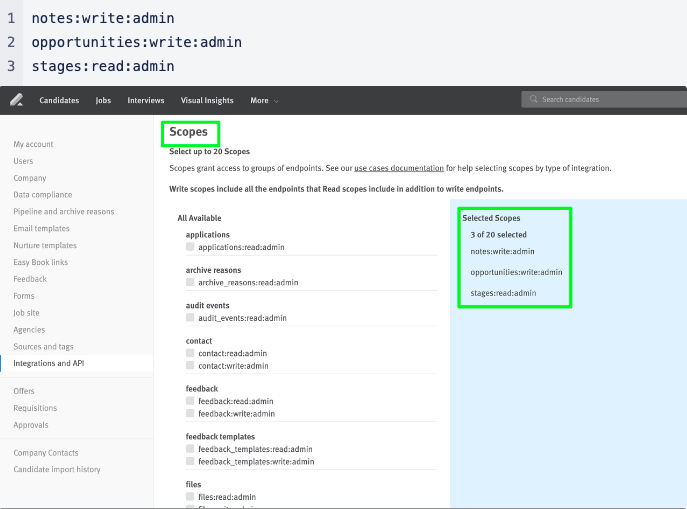Tick contact:read:admin checkbox
The image size is (687, 509).
click(x=190, y=353)
